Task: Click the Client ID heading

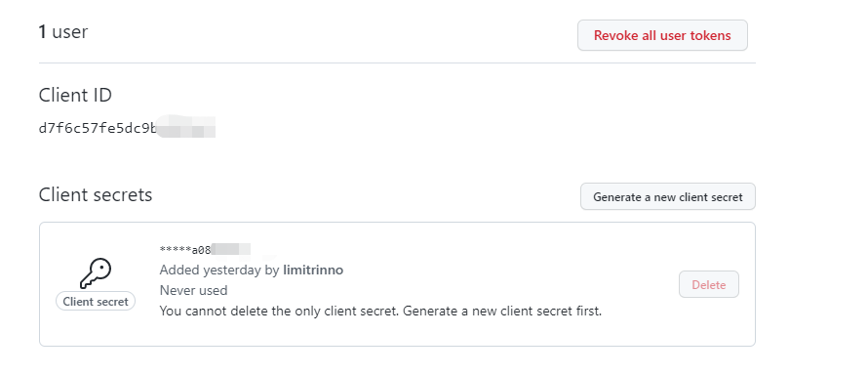Action: (75, 96)
